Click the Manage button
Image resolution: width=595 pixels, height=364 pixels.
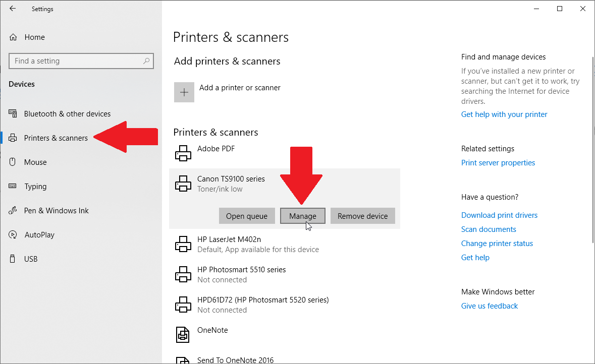[x=302, y=216]
